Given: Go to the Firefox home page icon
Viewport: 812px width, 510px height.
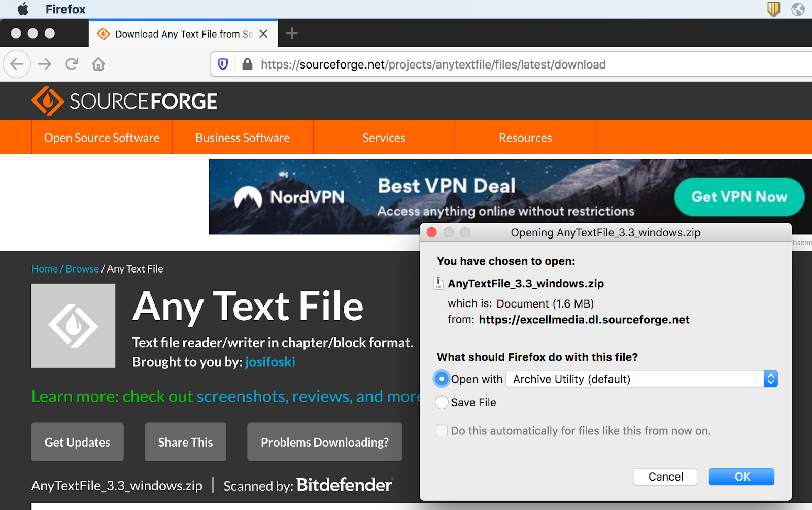Looking at the screenshot, I should [98, 64].
